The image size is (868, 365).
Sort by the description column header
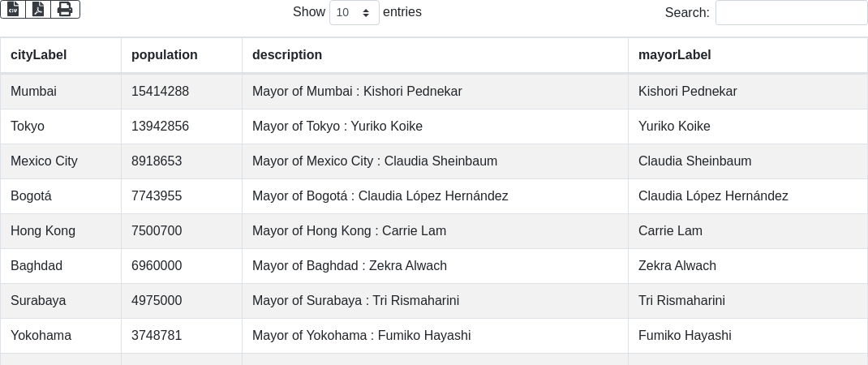pos(286,55)
